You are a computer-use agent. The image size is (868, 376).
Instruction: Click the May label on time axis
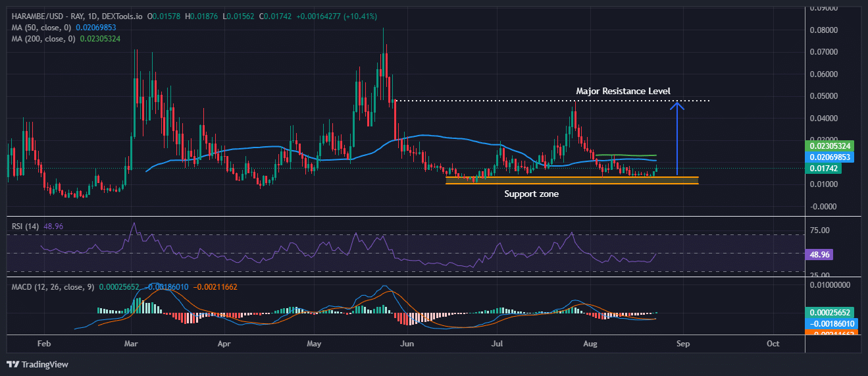coord(314,344)
